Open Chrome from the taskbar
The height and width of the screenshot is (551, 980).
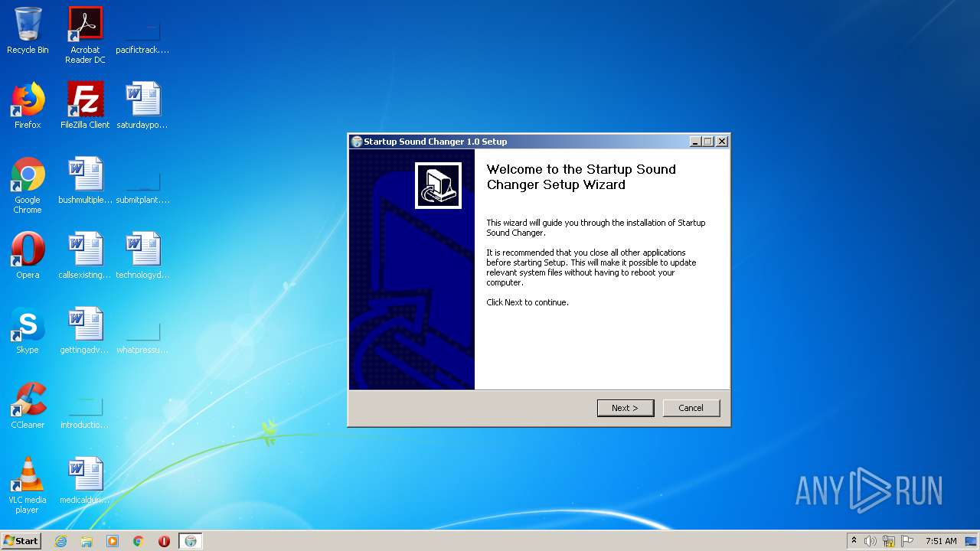[139, 541]
